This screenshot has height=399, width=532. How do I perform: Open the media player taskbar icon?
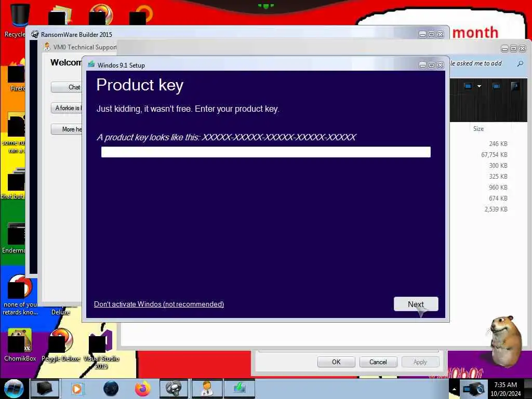[77, 389]
